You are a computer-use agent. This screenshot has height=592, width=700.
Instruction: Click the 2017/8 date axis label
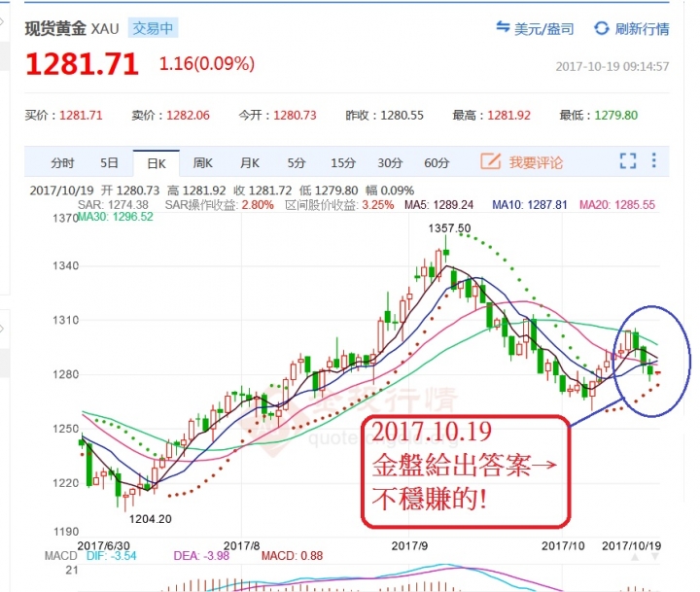click(x=241, y=546)
